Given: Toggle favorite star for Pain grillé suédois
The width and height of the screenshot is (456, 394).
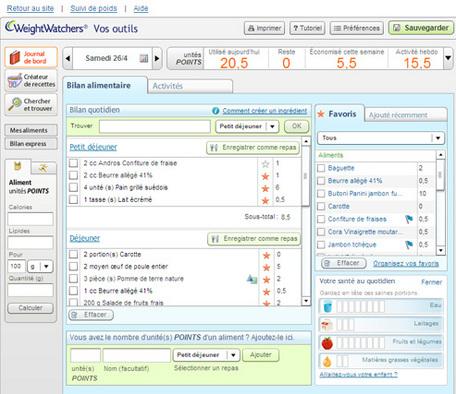Looking at the screenshot, I should pyautogui.click(x=265, y=188).
